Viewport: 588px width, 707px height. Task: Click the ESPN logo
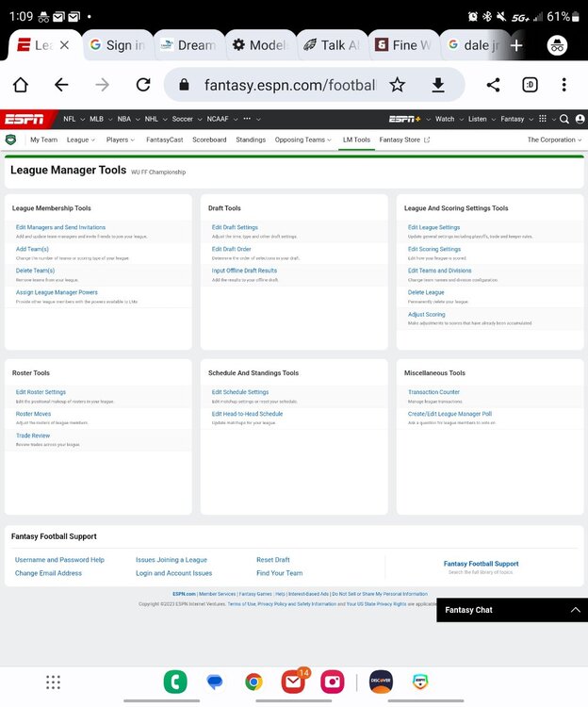24,119
